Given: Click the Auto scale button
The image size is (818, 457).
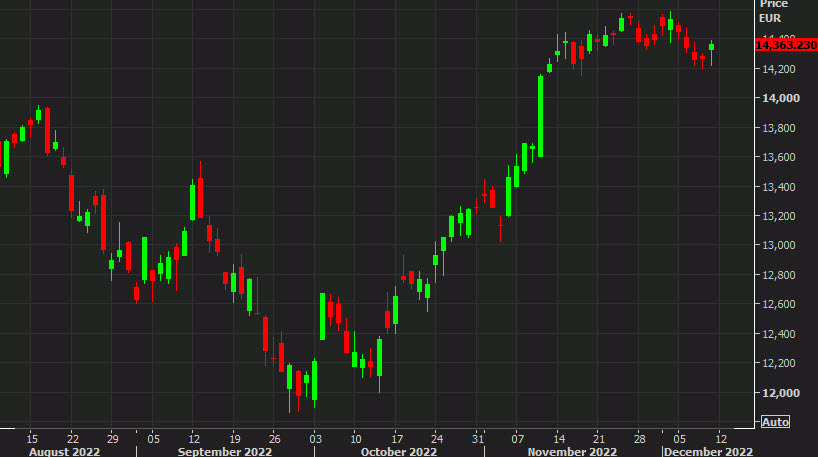Looking at the screenshot, I should tap(775, 422).
